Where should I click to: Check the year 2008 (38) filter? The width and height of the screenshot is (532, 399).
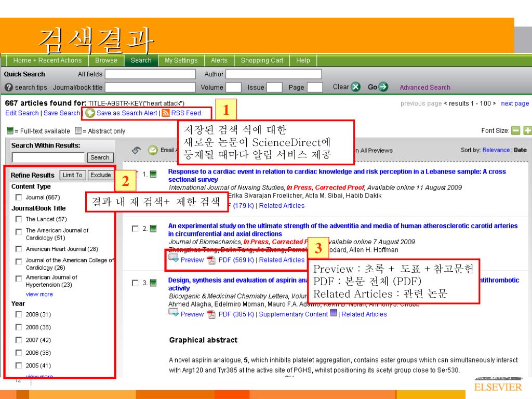[x=19, y=327]
